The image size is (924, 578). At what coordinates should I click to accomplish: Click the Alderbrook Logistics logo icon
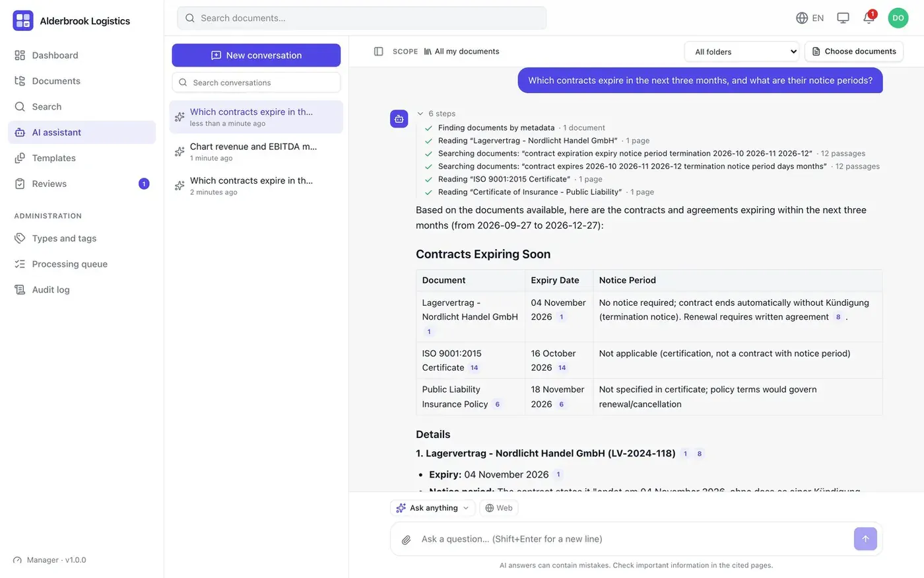(x=23, y=20)
